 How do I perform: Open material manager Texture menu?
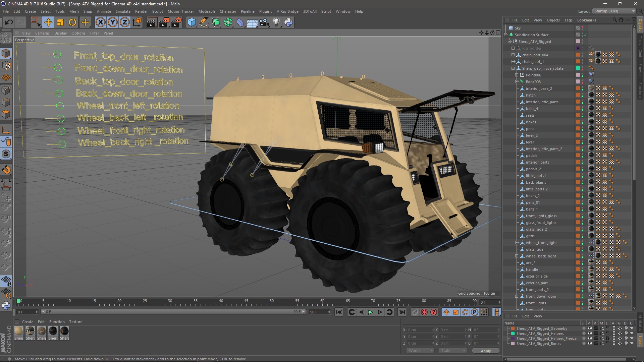tap(75, 322)
